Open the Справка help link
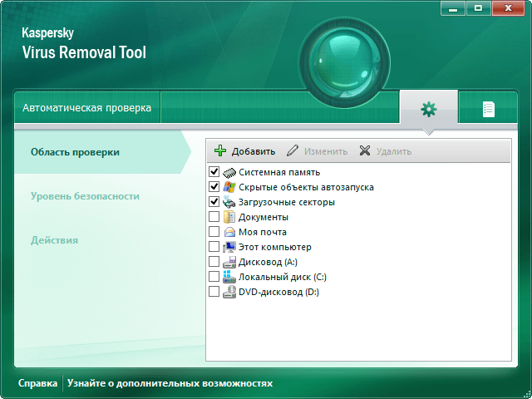Viewport: 532px width, 399px height. [x=37, y=383]
